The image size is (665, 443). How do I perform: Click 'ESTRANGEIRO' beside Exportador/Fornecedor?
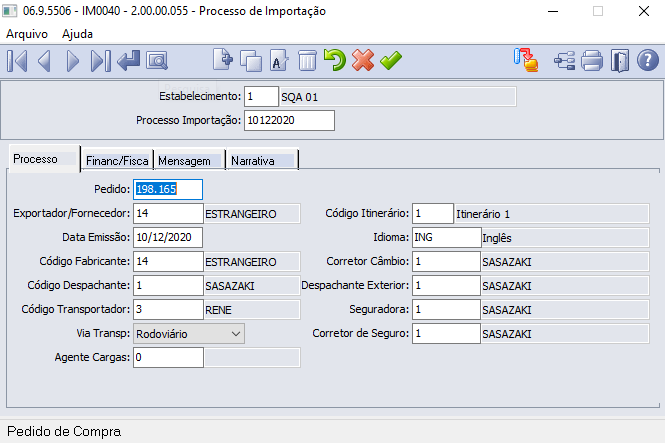(241, 214)
